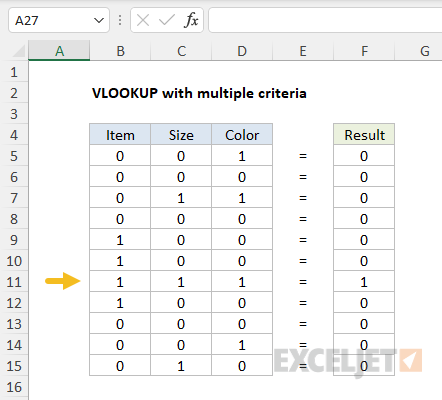Click the Size cell in row 6
Image resolution: width=442 pixels, height=400 pixels.
[x=181, y=177]
